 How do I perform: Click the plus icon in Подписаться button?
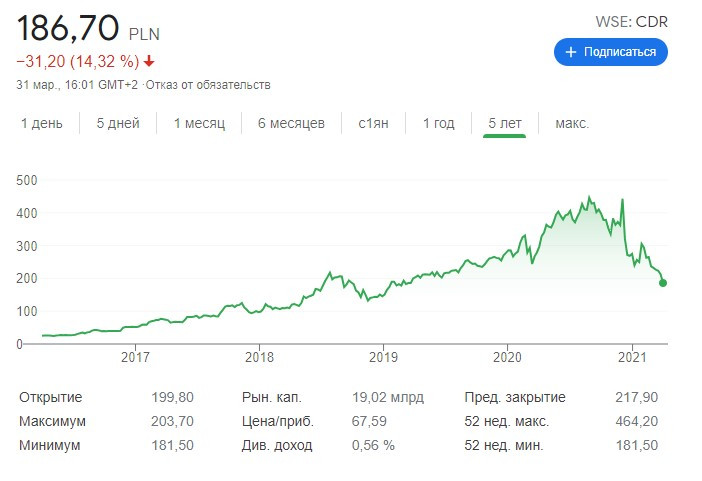[x=570, y=52]
